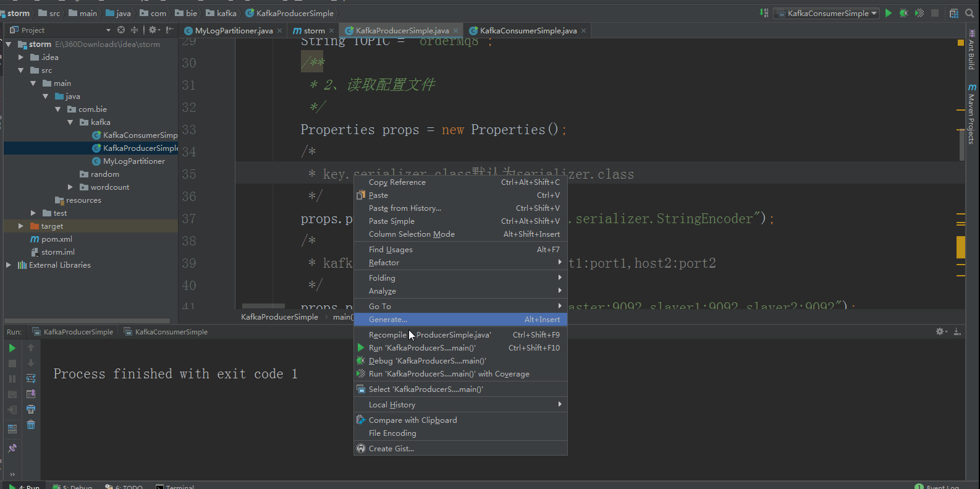Click the green Debug bug icon in toolbar
This screenshot has width=980, height=489.
click(x=904, y=13)
